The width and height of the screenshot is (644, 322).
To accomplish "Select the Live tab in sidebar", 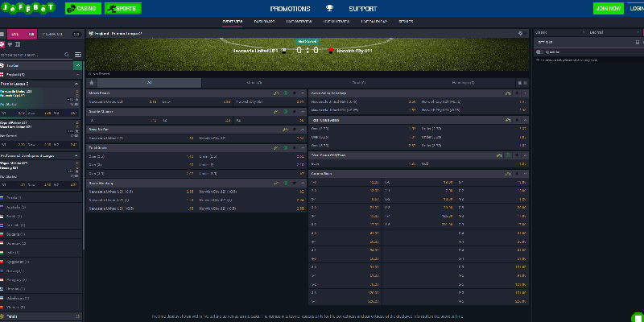I will click(22, 35).
